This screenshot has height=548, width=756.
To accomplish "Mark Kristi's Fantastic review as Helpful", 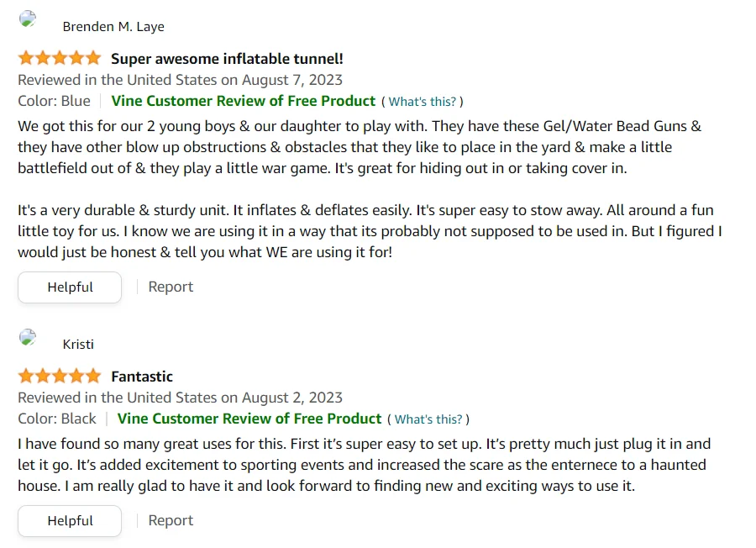I will (x=70, y=521).
